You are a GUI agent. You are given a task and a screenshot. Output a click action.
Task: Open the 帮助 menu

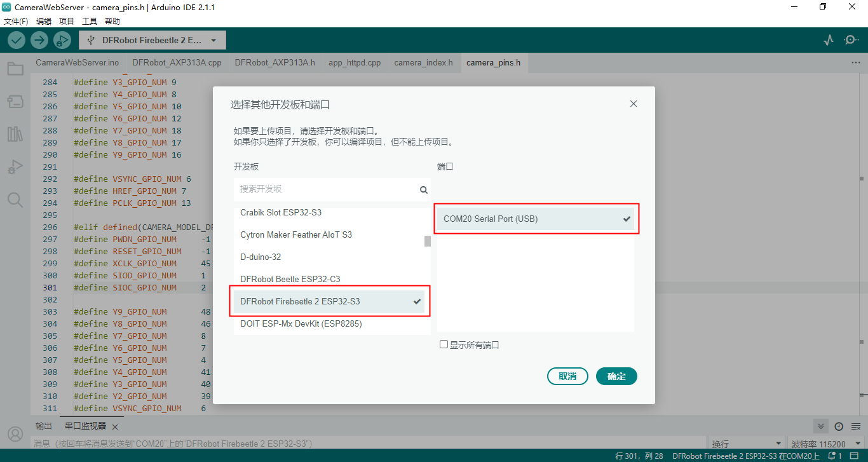[x=112, y=21]
